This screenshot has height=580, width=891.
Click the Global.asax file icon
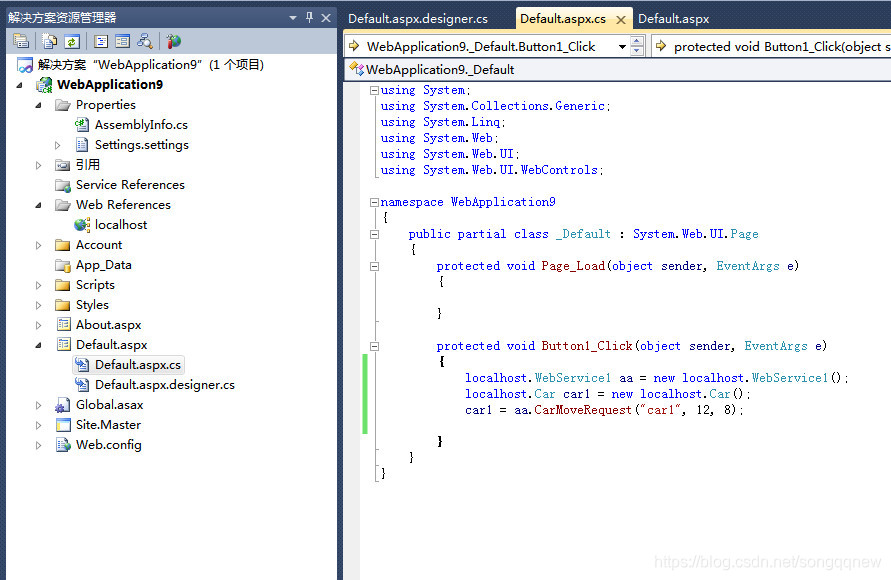click(63, 404)
